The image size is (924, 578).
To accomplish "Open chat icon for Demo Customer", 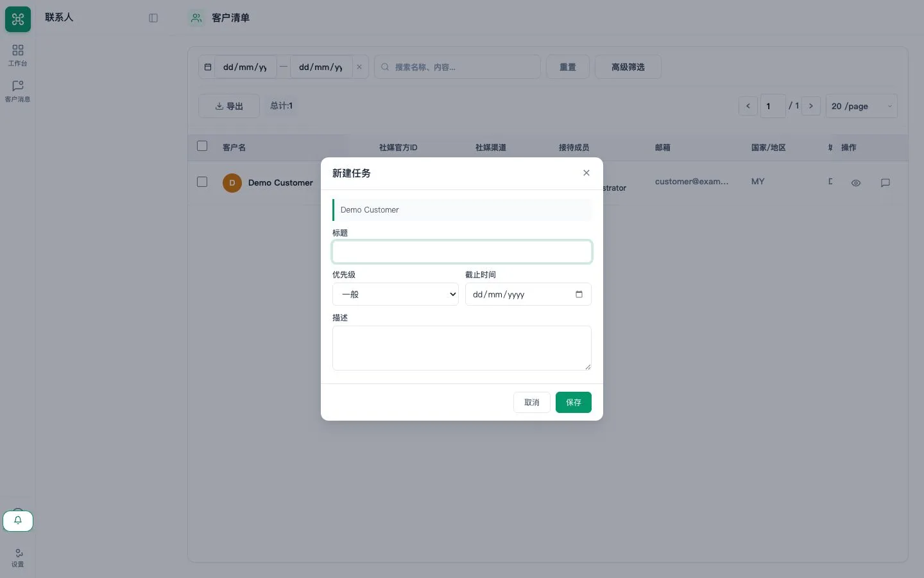I will [886, 183].
